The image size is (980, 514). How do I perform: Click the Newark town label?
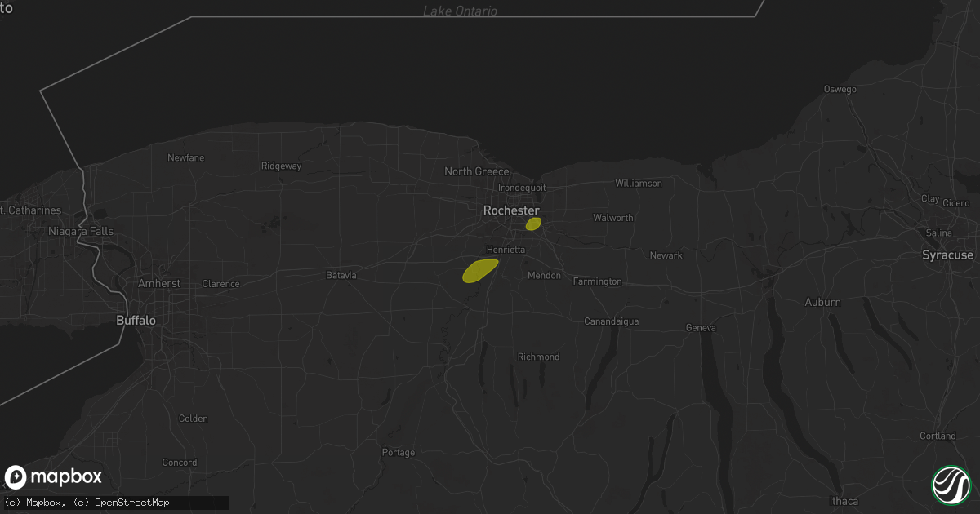666,255
